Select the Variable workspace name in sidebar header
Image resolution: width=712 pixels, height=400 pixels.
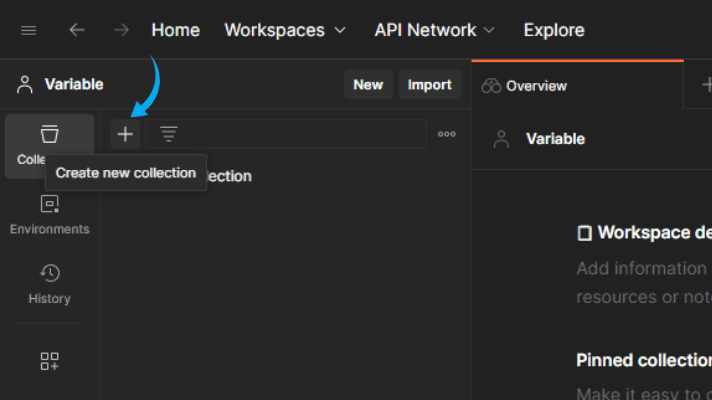click(x=74, y=84)
